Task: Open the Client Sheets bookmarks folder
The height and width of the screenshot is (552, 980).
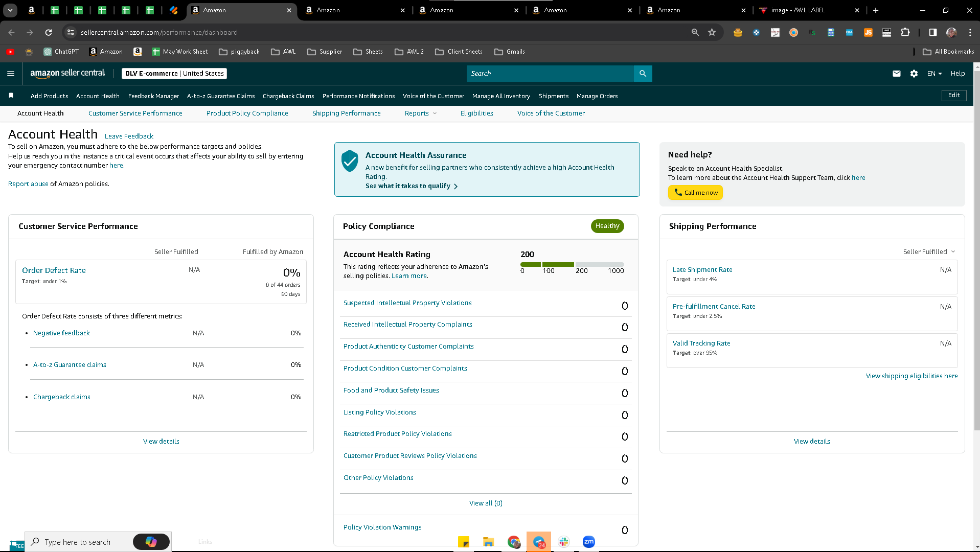Action: [x=459, y=52]
